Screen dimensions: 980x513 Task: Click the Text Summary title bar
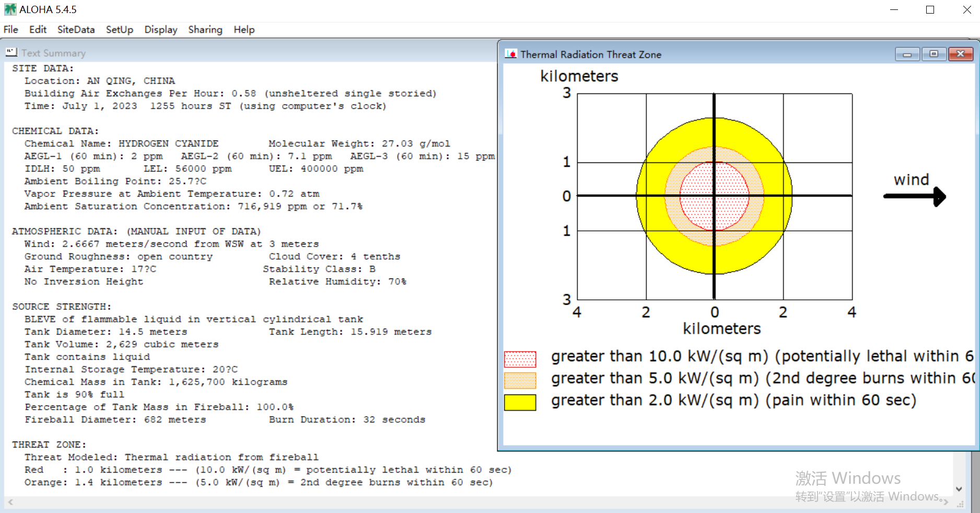click(251, 53)
